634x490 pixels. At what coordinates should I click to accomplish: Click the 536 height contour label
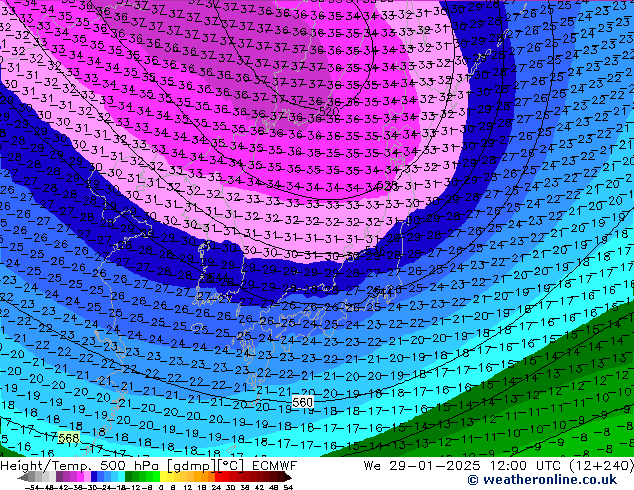click(375, 251)
